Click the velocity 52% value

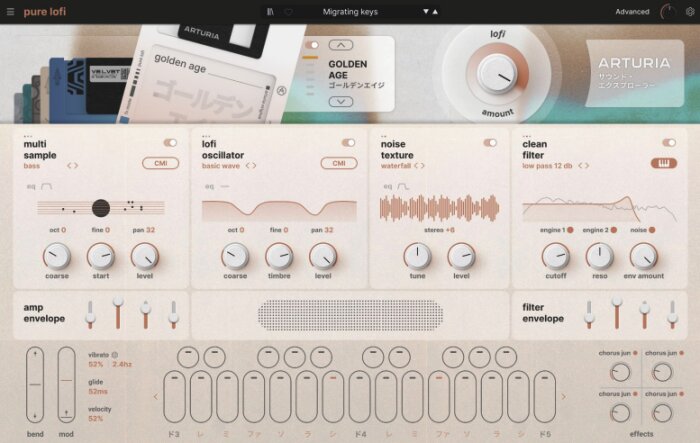[96, 418]
